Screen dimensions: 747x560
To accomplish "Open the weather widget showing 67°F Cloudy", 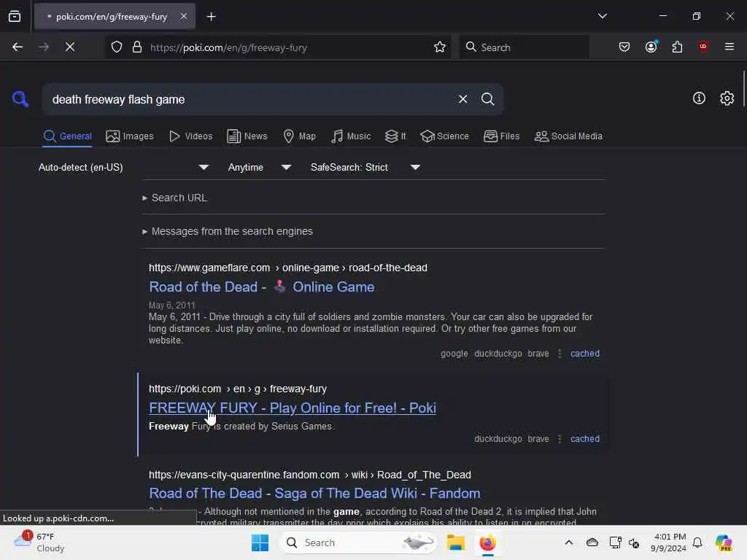I will tap(39, 542).
